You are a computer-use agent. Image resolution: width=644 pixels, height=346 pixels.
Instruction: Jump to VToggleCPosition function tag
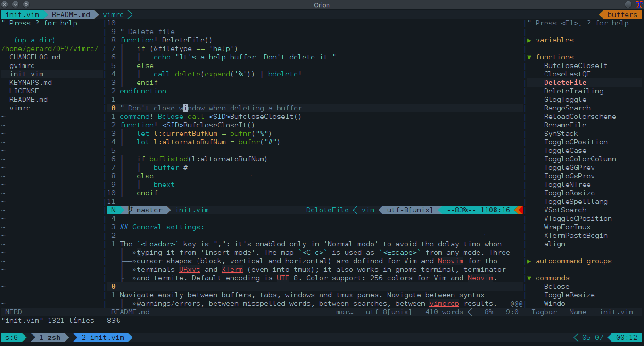point(578,219)
